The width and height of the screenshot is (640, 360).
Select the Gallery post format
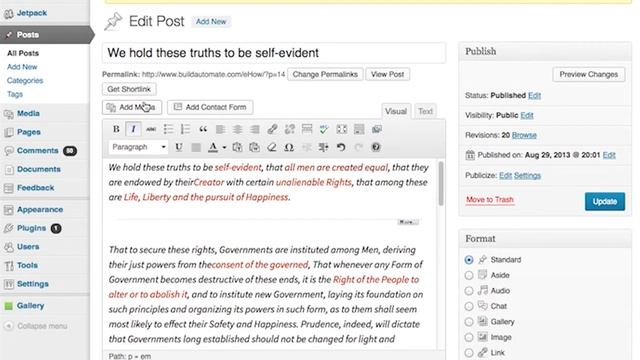coord(469,322)
